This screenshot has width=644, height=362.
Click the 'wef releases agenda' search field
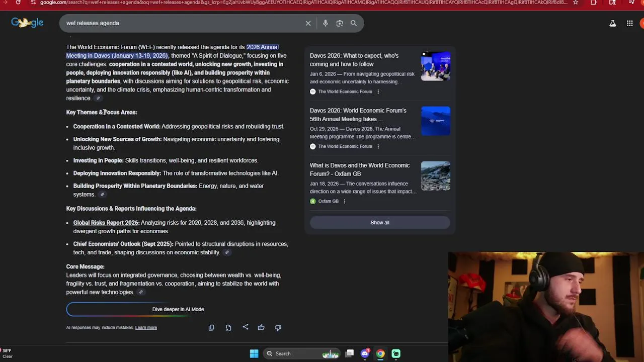pyautogui.click(x=184, y=23)
